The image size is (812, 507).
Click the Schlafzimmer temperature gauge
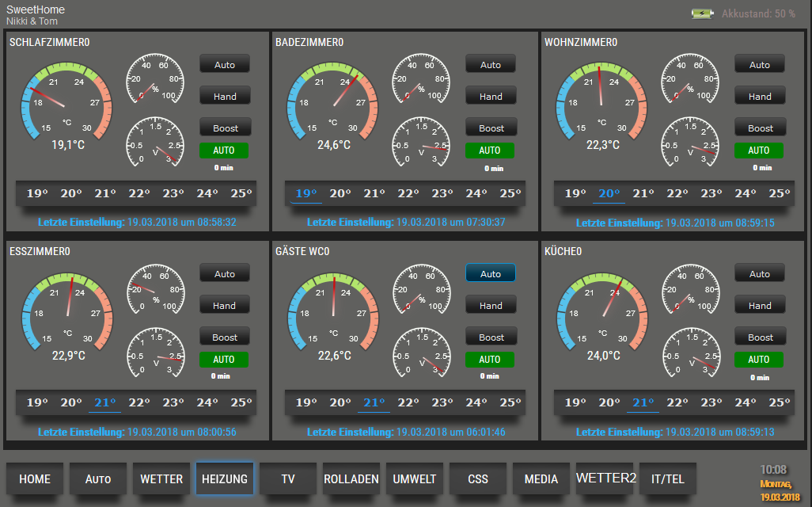click(x=67, y=101)
